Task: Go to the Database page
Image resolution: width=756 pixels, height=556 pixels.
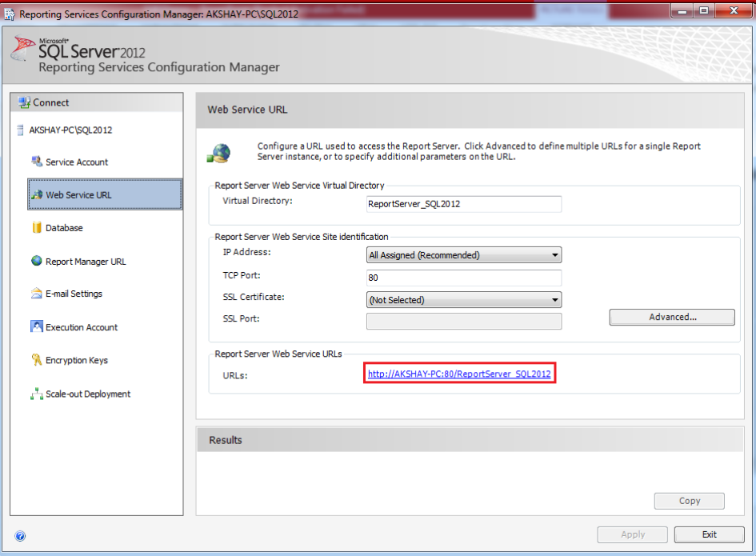Action: click(x=64, y=228)
